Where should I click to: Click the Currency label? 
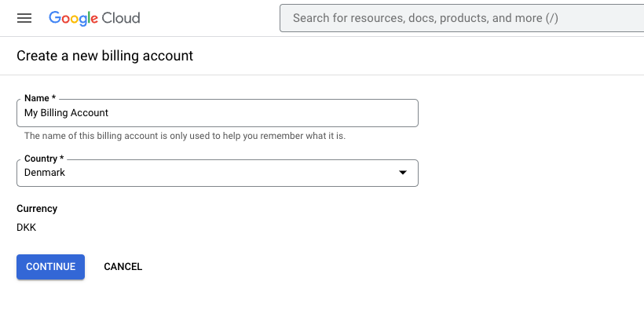37,209
